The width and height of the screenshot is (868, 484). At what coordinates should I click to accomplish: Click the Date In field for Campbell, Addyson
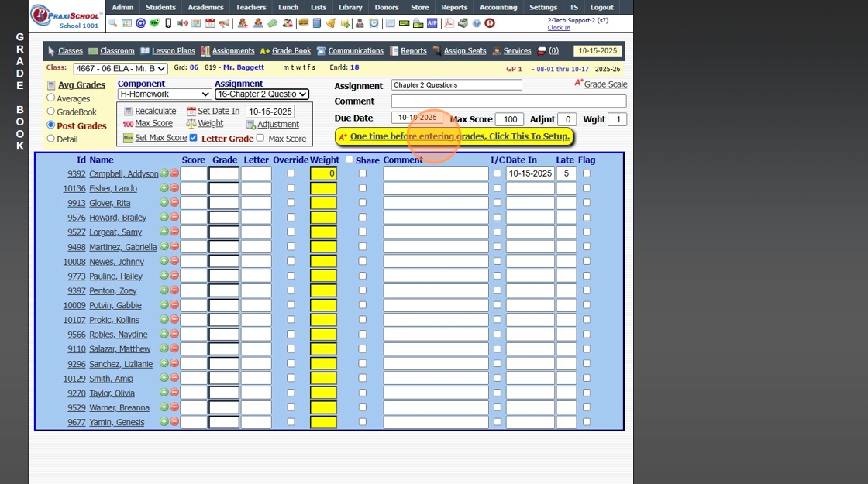(x=530, y=173)
